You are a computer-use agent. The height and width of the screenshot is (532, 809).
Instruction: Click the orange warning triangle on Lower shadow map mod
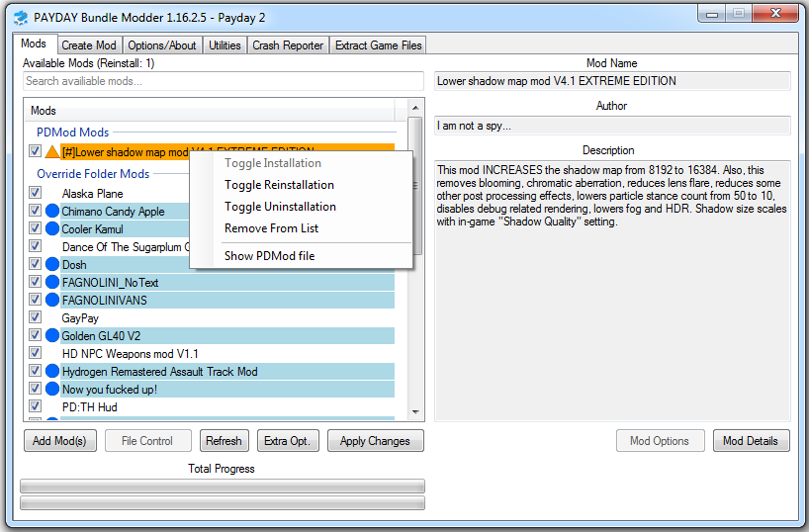click(x=52, y=151)
